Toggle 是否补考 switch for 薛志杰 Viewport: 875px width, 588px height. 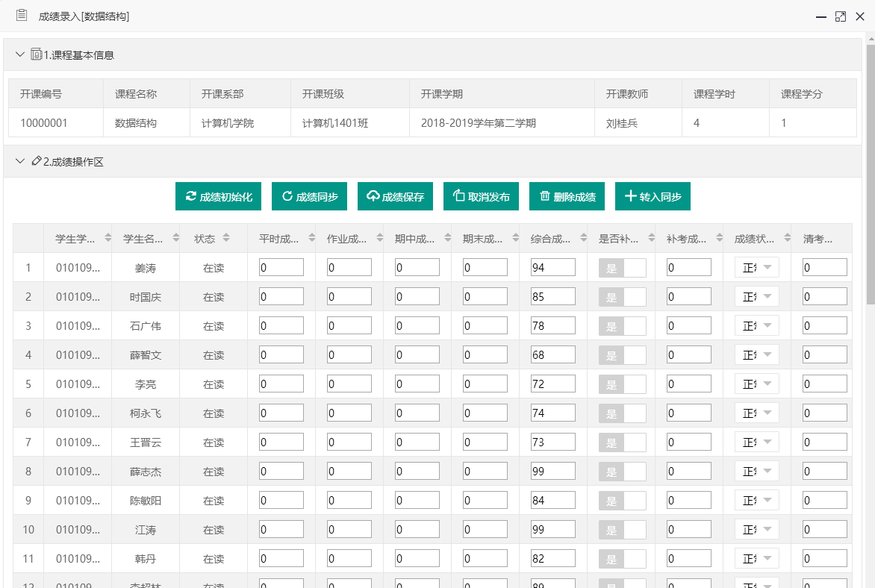(622, 472)
